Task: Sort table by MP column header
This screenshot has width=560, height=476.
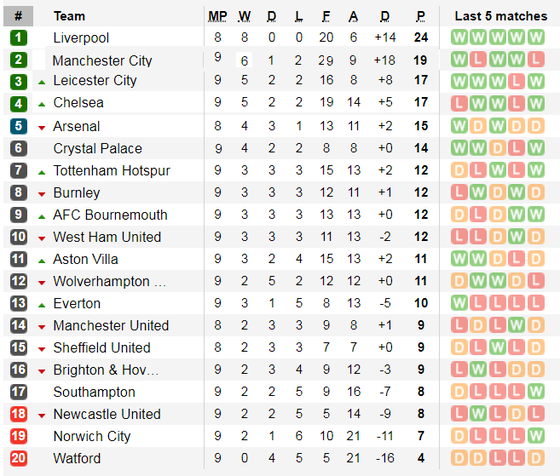Action: 218,16
